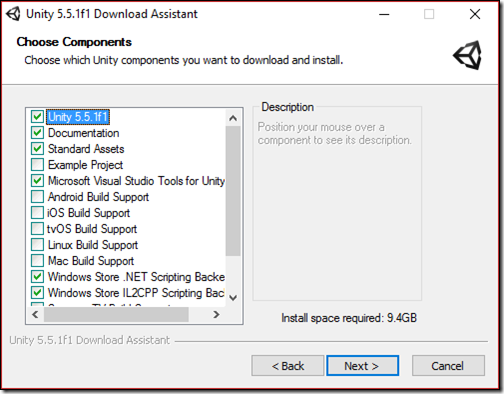
Task: Select the tvOS Build Support label
Action: (92, 229)
